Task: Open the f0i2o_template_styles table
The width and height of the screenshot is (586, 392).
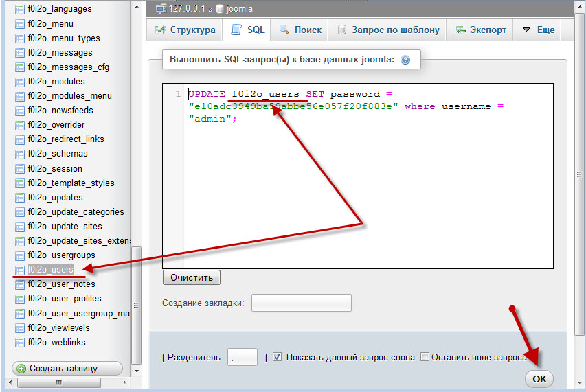Action: [71, 183]
